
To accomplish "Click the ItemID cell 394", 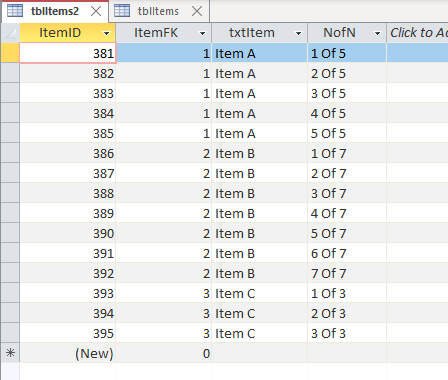I will pyautogui.click(x=68, y=313).
